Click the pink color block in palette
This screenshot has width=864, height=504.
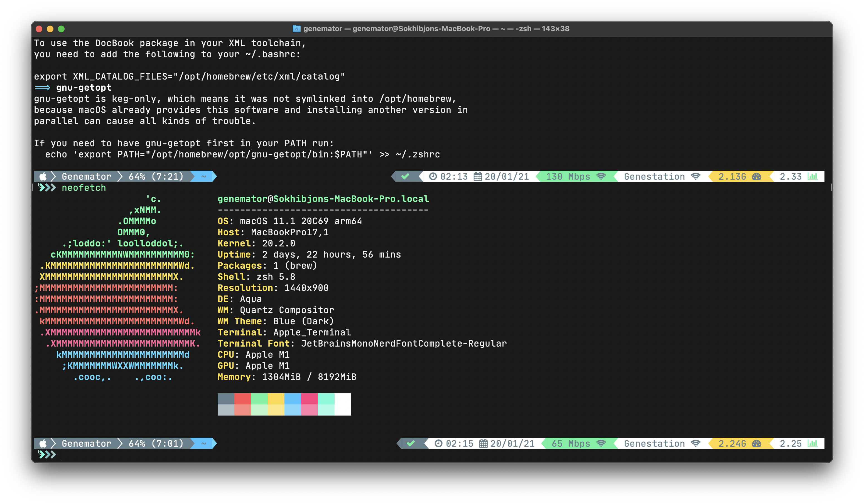point(309,399)
